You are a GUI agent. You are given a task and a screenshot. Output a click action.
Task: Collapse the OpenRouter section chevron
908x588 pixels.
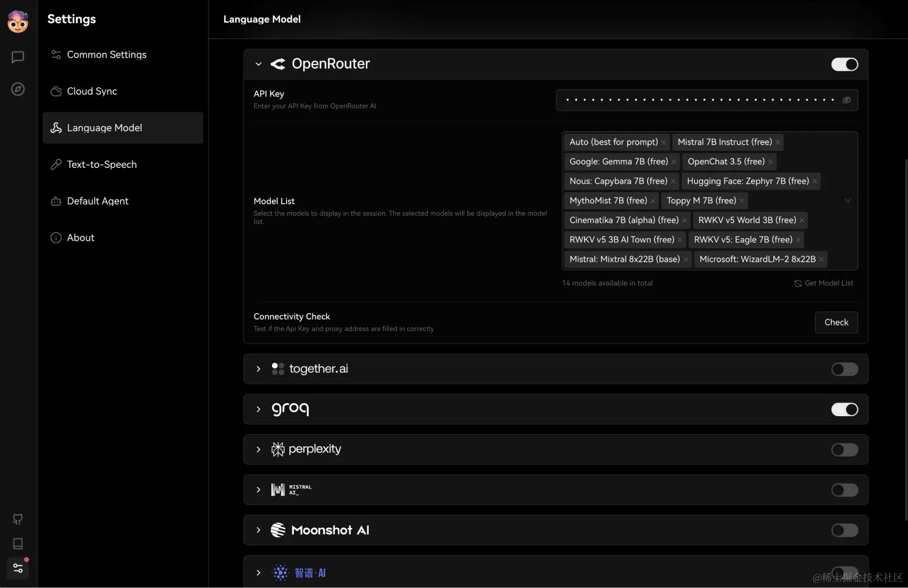258,64
